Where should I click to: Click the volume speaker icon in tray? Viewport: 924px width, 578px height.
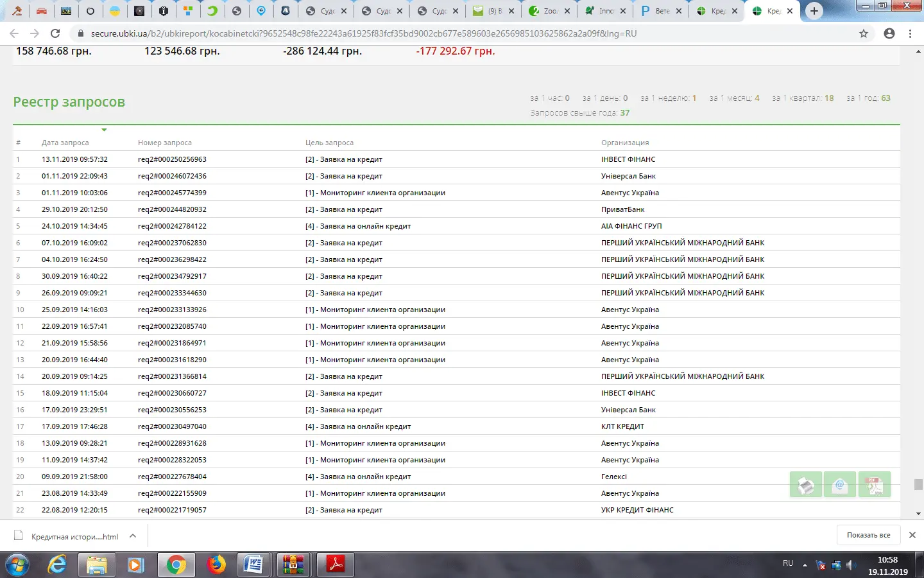coord(851,565)
